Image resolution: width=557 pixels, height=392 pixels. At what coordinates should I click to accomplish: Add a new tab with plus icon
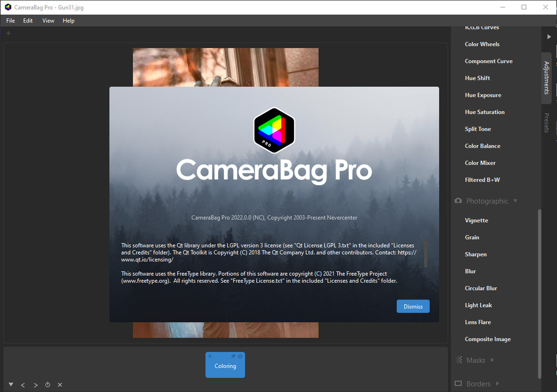tap(8, 33)
